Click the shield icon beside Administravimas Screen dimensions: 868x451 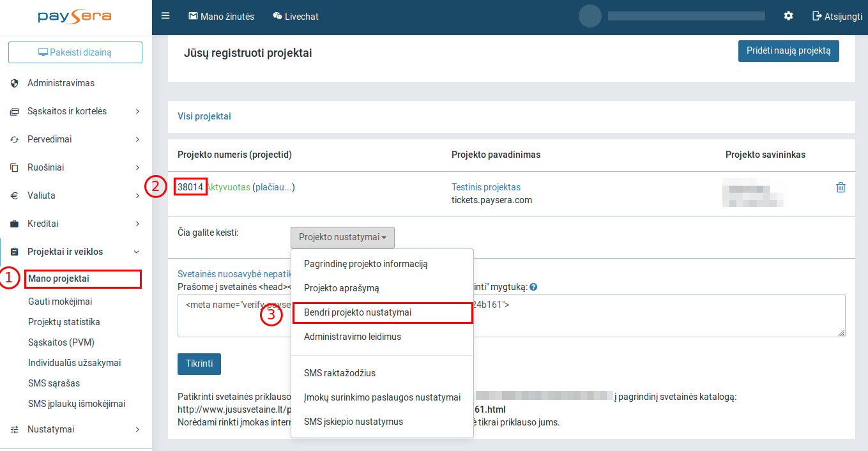[15, 83]
